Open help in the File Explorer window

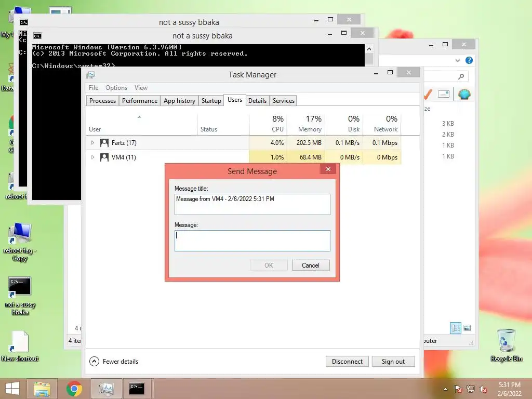tap(469, 60)
